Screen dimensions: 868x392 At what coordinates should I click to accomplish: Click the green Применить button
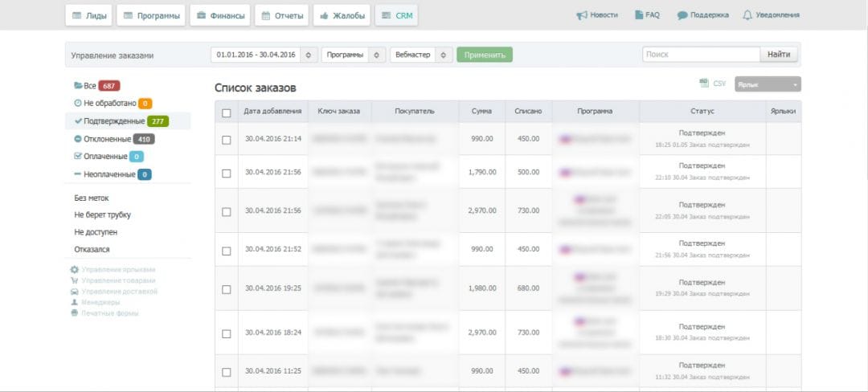[485, 55]
